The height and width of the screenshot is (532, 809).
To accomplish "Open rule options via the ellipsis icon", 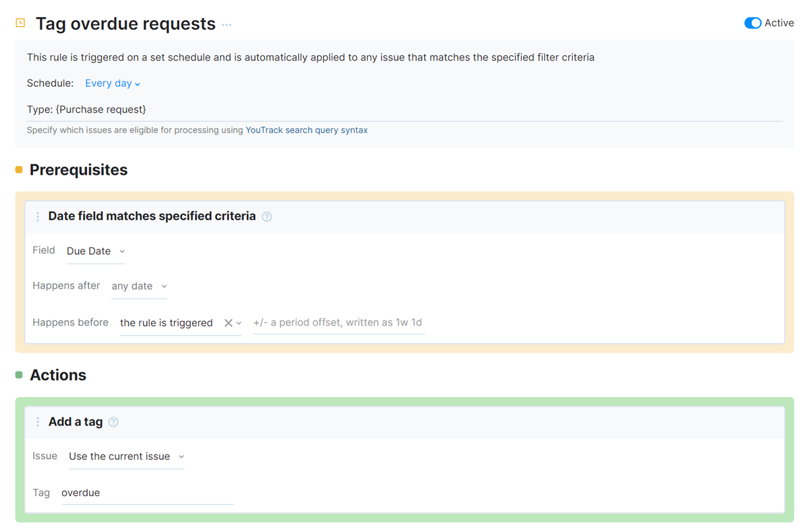I will [x=226, y=24].
